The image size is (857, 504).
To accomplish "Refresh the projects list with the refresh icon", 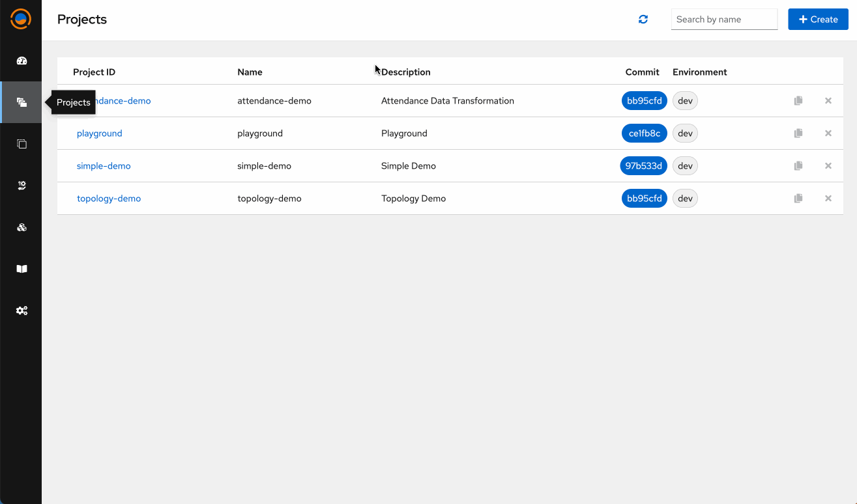I will click(643, 19).
